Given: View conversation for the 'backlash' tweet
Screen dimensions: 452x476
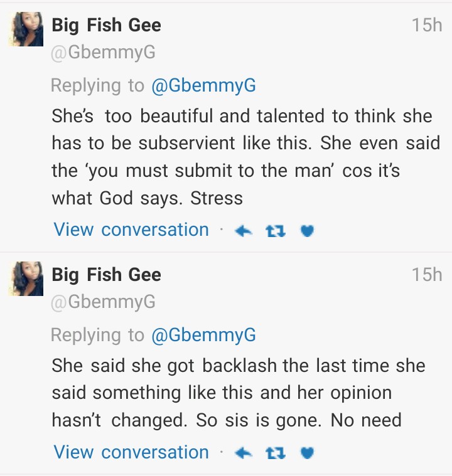Looking at the screenshot, I should [x=131, y=452].
